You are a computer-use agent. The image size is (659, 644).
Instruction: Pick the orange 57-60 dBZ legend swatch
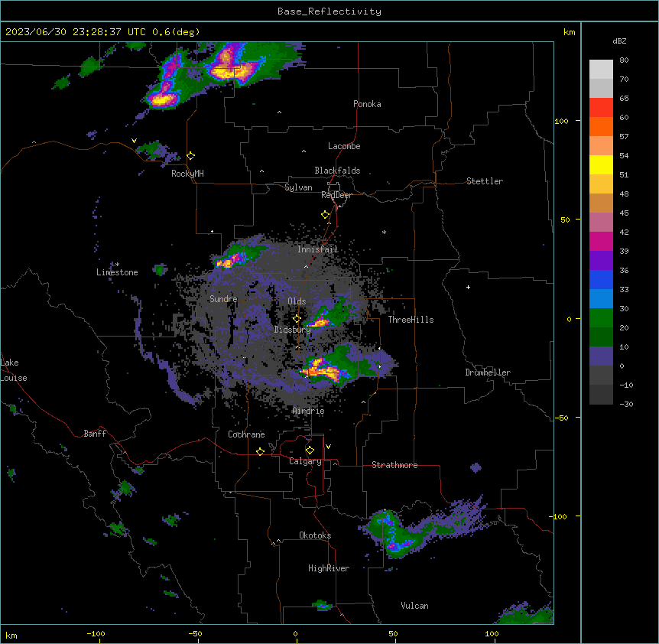[601, 126]
